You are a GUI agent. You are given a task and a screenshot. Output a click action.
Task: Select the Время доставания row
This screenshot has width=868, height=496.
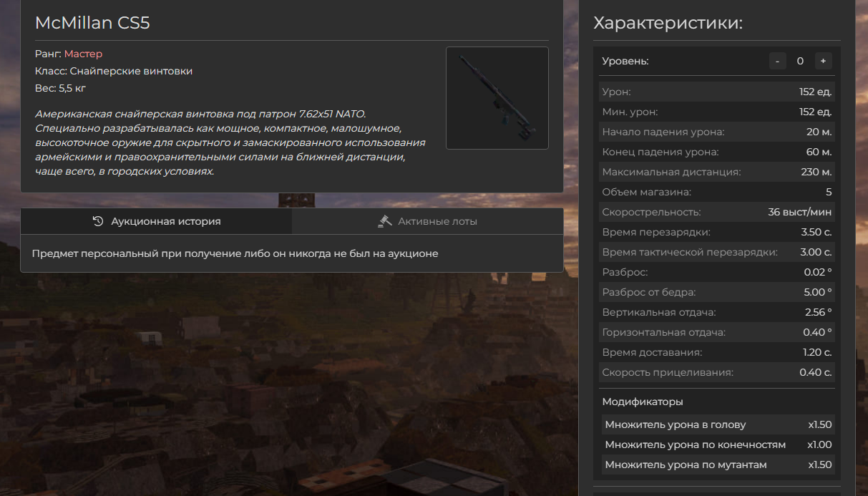pos(717,352)
